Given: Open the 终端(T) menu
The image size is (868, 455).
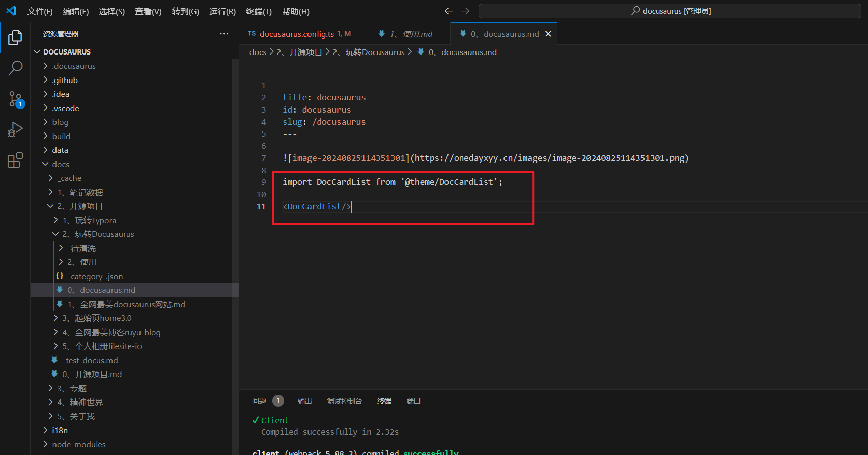Looking at the screenshot, I should [x=259, y=11].
